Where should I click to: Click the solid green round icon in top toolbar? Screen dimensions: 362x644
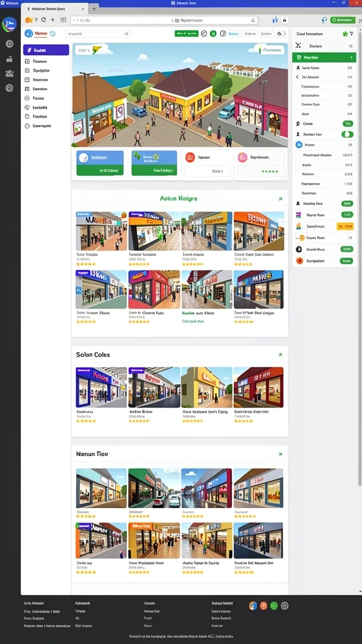click(x=213, y=34)
